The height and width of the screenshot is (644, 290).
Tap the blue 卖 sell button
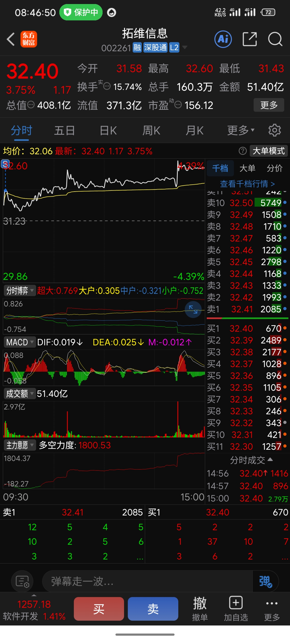(x=153, y=609)
